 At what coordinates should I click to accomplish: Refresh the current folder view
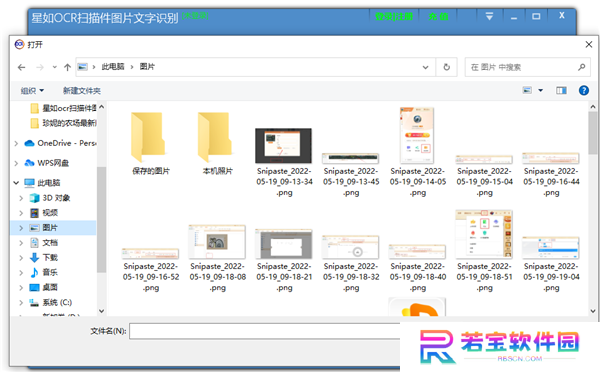tap(447, 67)
